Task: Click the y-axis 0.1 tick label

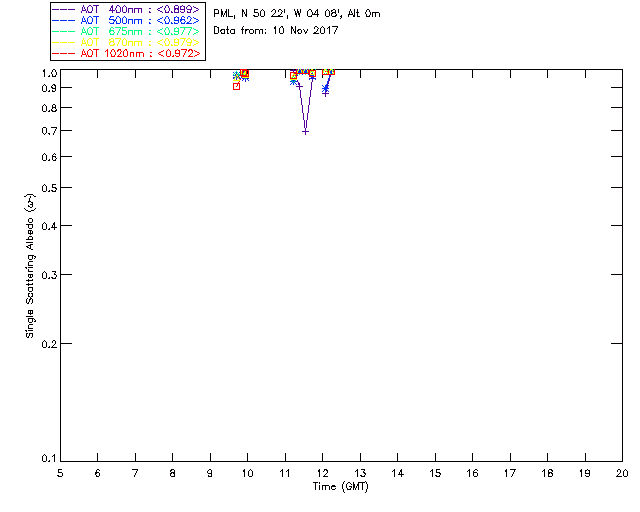Action: coord(49,459)
